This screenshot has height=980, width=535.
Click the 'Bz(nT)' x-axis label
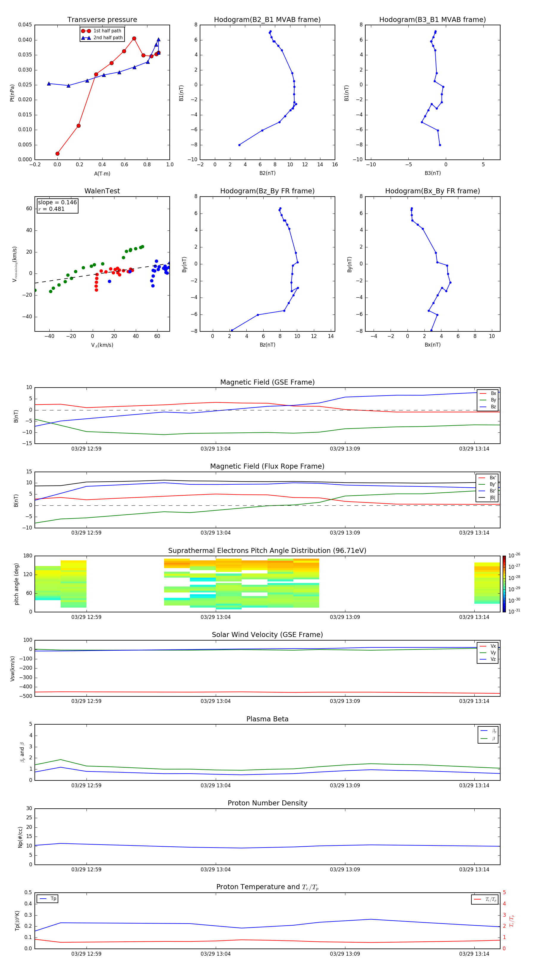click(267, 345)
